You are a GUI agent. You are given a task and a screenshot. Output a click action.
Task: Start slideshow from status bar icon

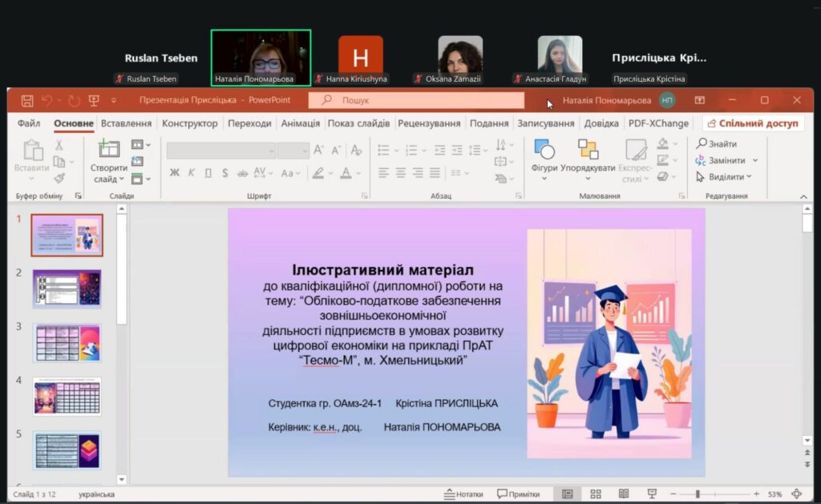[652, 494]
